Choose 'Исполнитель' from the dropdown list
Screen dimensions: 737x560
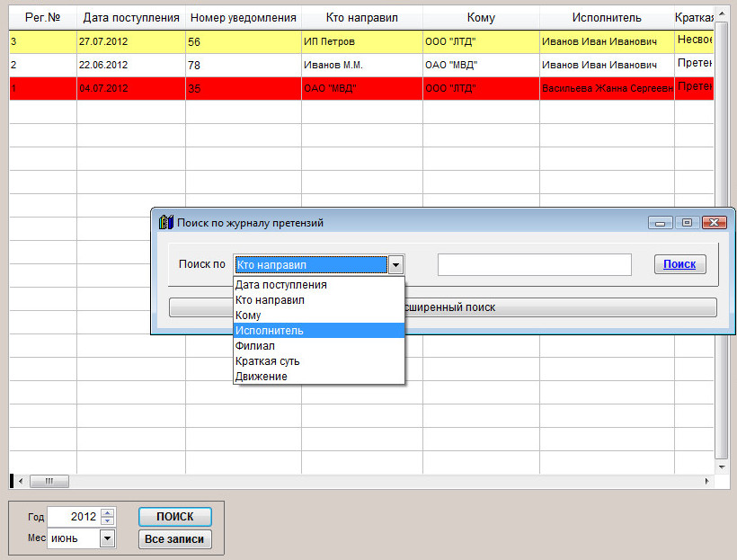319,331
